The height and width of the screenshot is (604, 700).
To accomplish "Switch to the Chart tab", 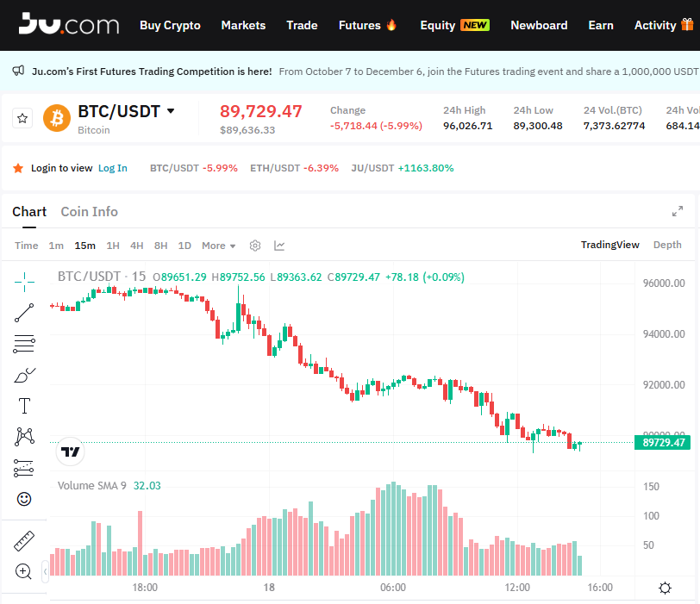I will (x=29, y=211).
